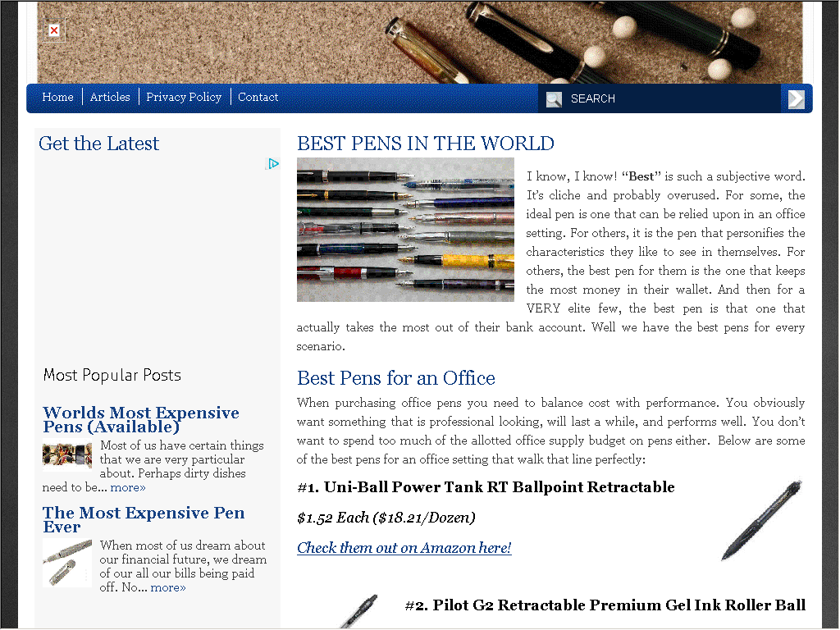Click the $1.52 Each ($18.21/Dozen) price
Viewport: 840px width, 630px height.
point(386,518)
